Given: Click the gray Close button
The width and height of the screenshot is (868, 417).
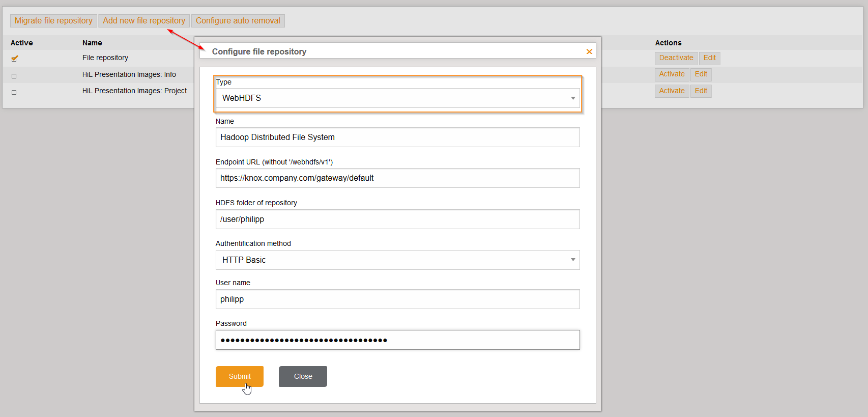Looking at the screenshot, I should pos(303,376).
